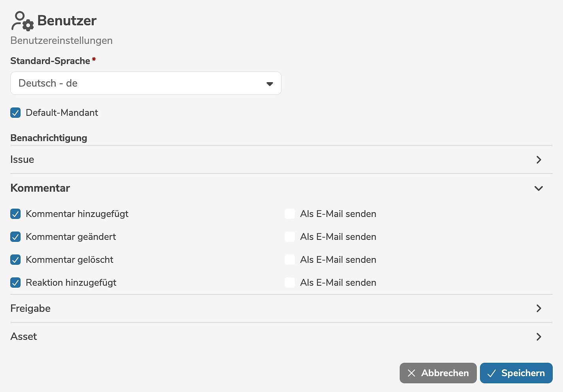Viewport: 563px width, 392px height.
Task: Enable email sending for Kommentar hinzugefügt
Action: pyautogui.click(x=290, y=214)
